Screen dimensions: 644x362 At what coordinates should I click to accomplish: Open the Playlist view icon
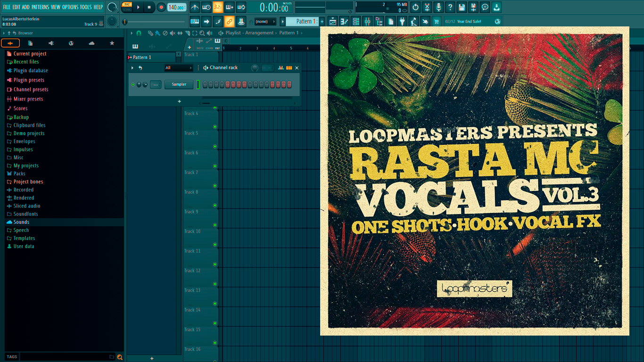[x=333, y=21]
